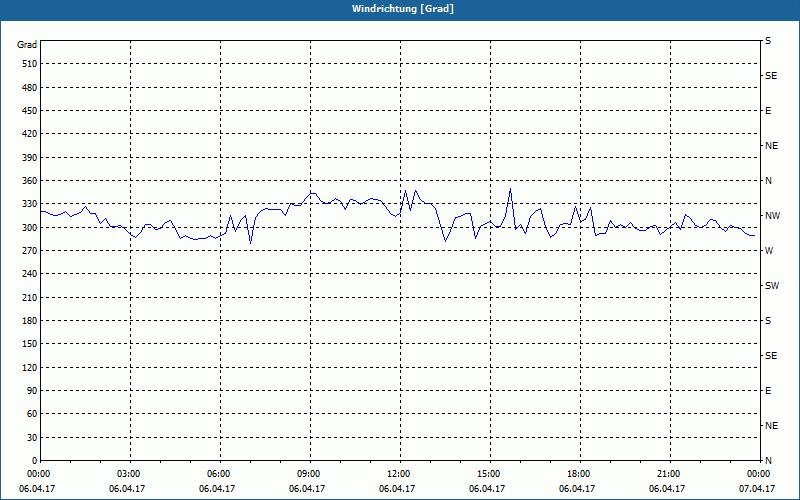This screenshot has height=500, width=800.
Task: Click the 03:00 time label
Action: [x=128, y=474]
